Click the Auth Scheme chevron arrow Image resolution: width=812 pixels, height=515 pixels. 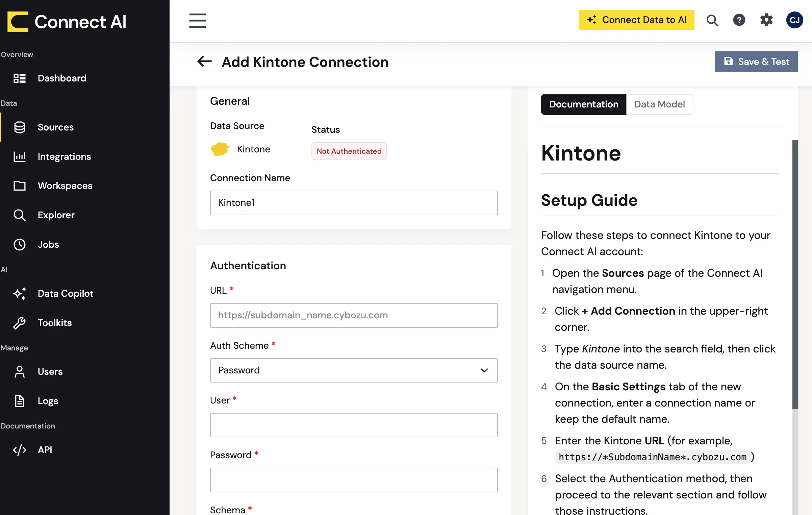click(484, 370)
